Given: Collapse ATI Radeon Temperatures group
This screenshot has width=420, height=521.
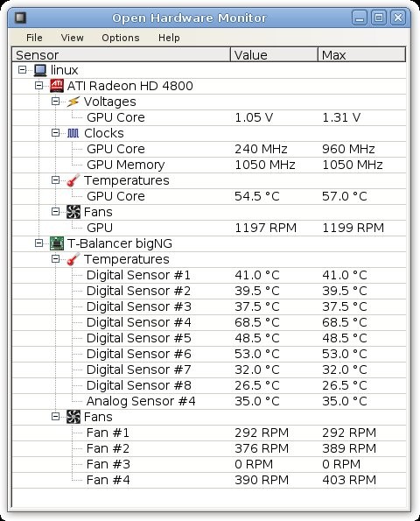Looking at the screenshot, I should pyautogui.click(x=55, y=180).
